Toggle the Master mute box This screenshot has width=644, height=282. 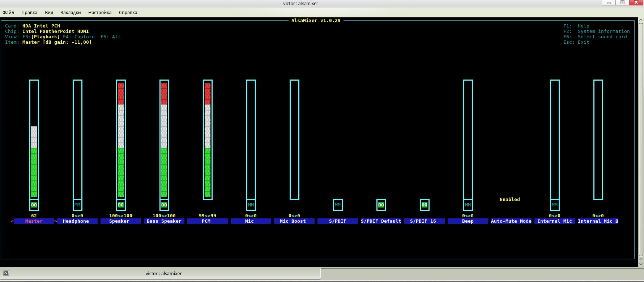pos(34,205)
